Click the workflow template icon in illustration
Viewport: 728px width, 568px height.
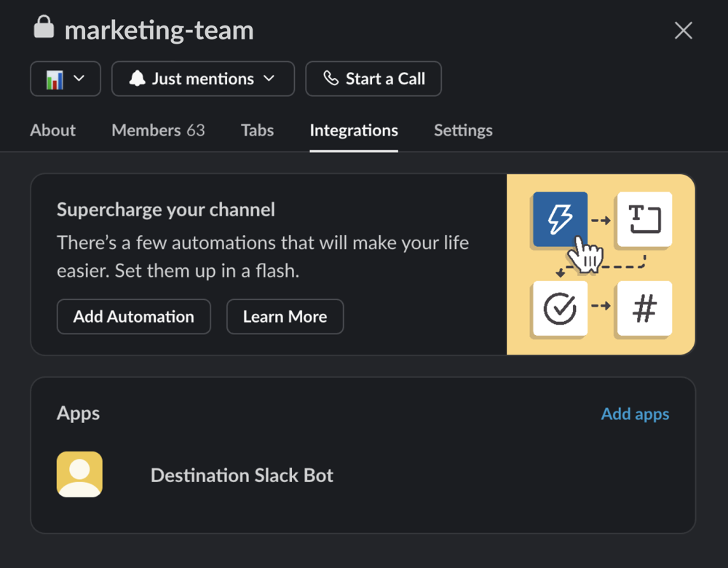click(x=644, y=219)
